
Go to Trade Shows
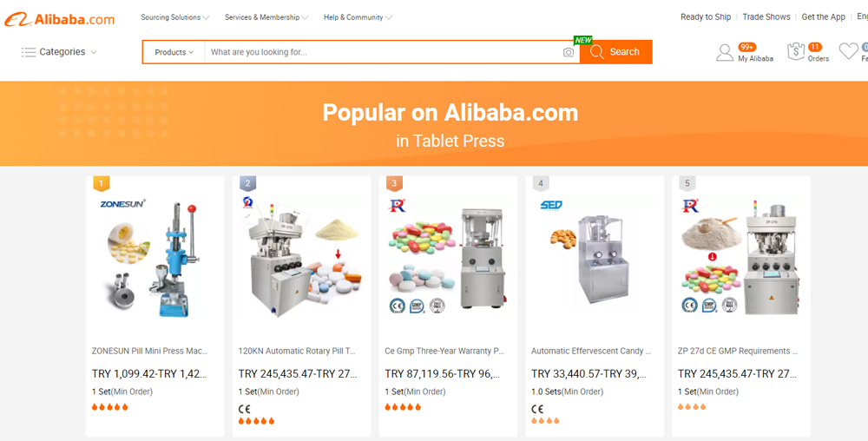(766, 17)
